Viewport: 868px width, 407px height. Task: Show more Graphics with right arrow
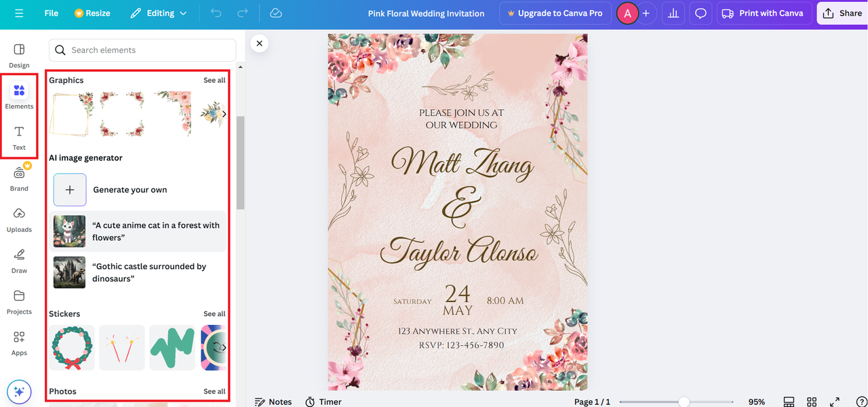coord(224,114)
